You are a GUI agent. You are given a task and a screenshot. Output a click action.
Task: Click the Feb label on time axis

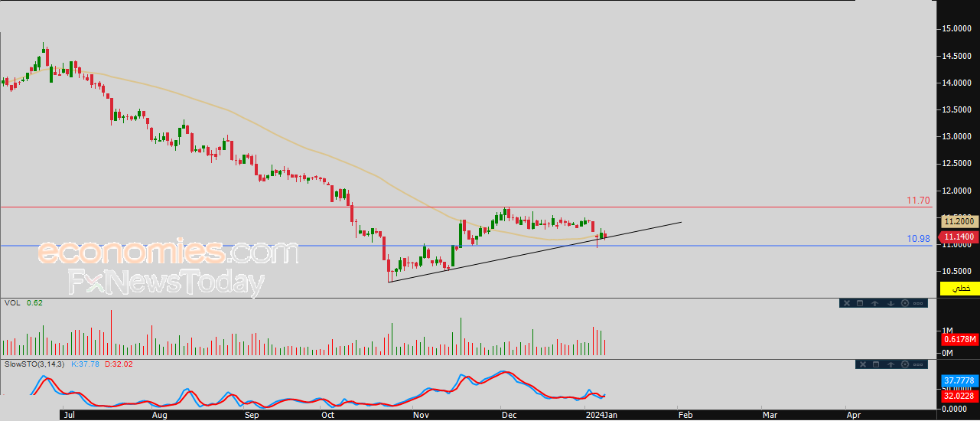click(685, 414)
